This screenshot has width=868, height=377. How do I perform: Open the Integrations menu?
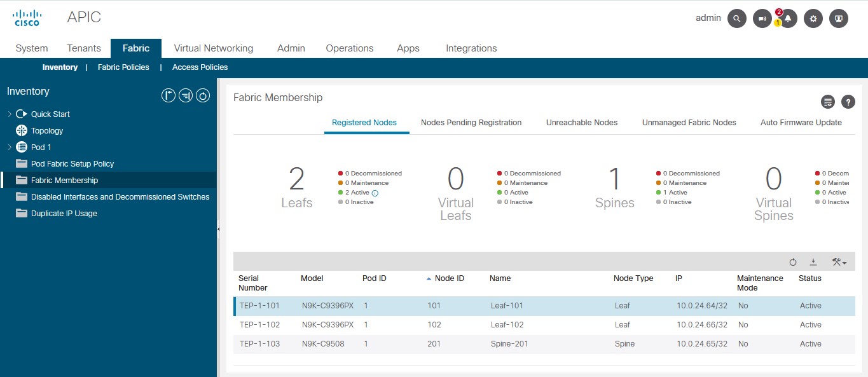pos(471,48)
